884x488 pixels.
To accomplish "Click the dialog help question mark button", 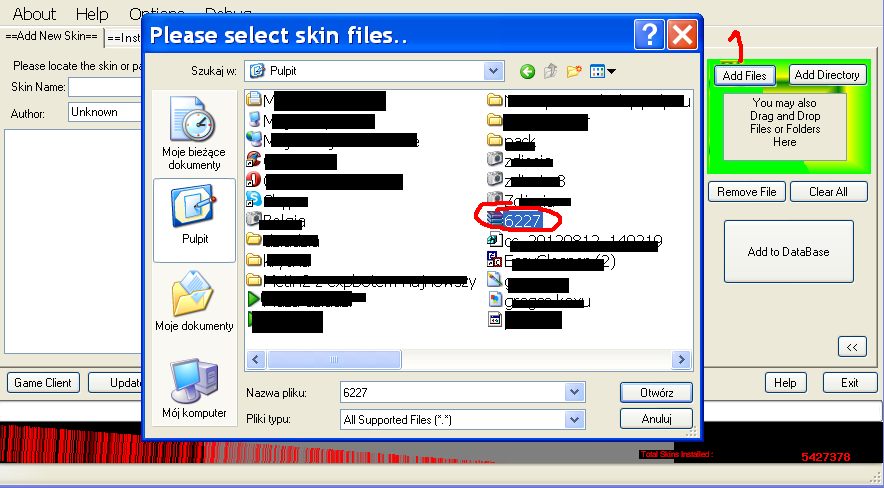I will pos(649,35).
